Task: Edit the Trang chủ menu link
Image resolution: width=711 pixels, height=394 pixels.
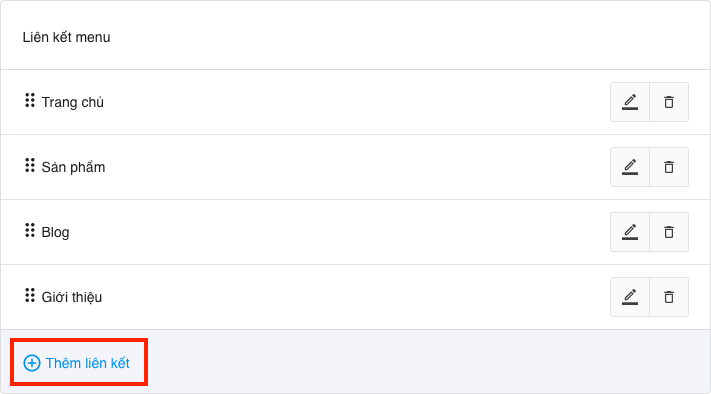Action: [x=630, y=102]
